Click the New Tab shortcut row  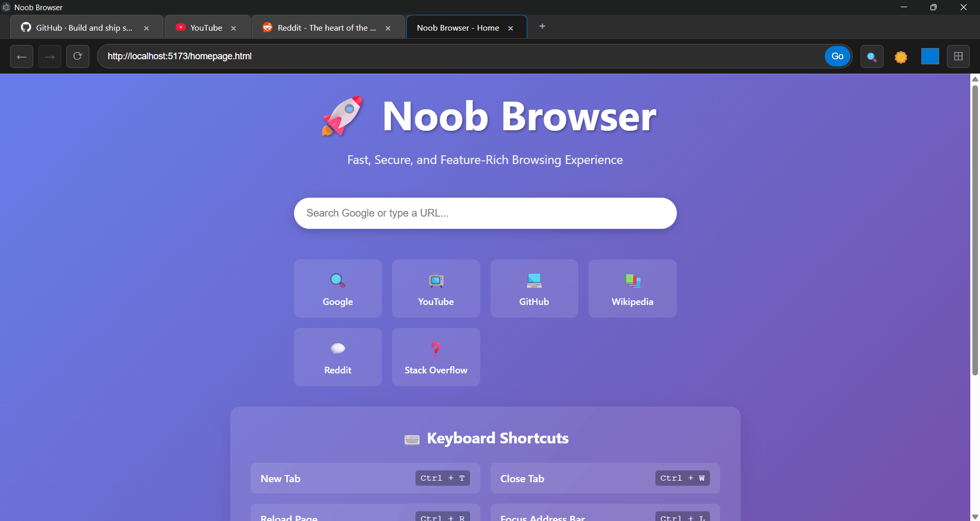[365, 478]
